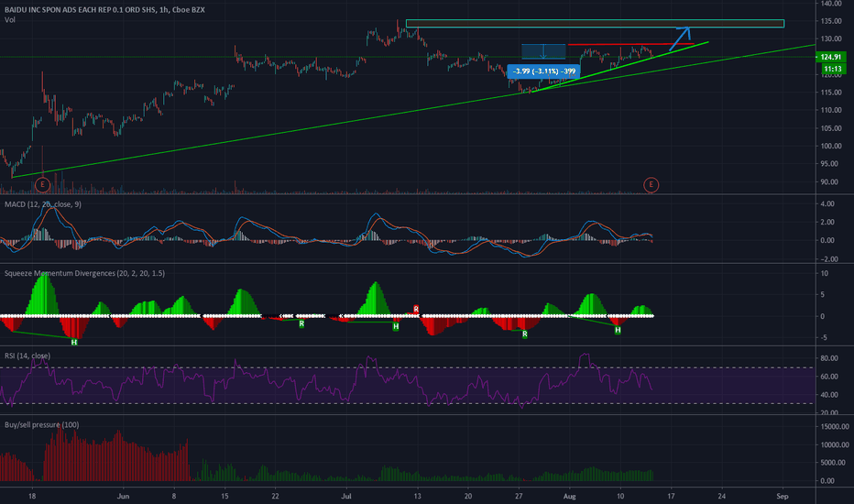This screenshot has height=504, width=854.
Task: Click the 110.00 price axis label
Action: 831,110
